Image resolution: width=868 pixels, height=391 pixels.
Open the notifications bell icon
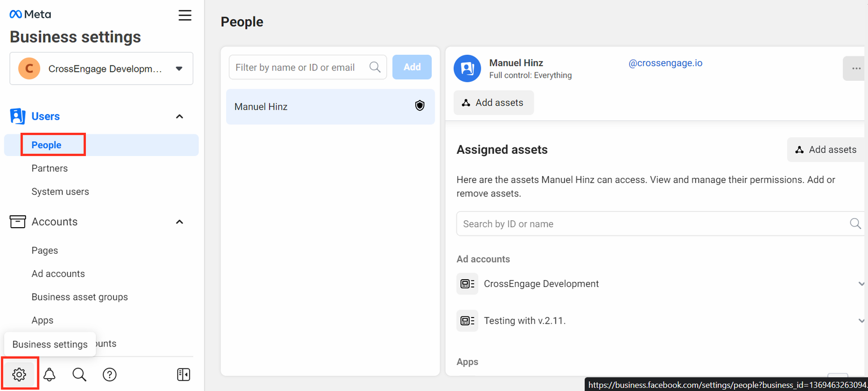click(50, 374)
